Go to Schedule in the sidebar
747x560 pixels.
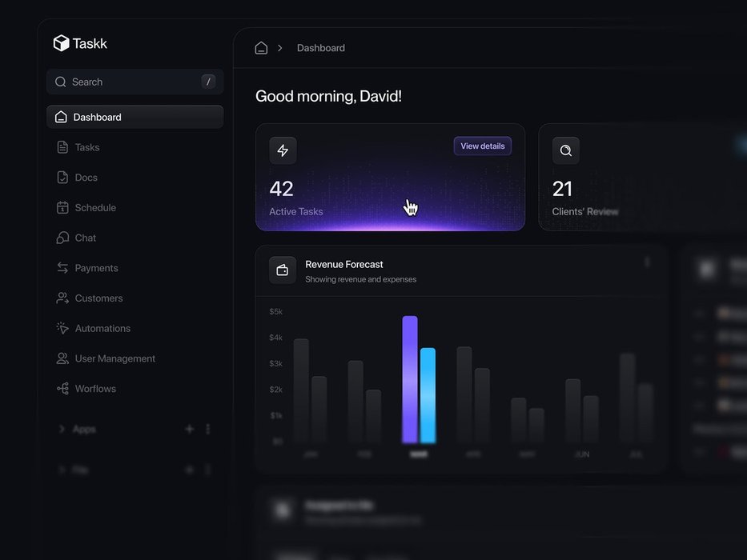coord(94,208)
